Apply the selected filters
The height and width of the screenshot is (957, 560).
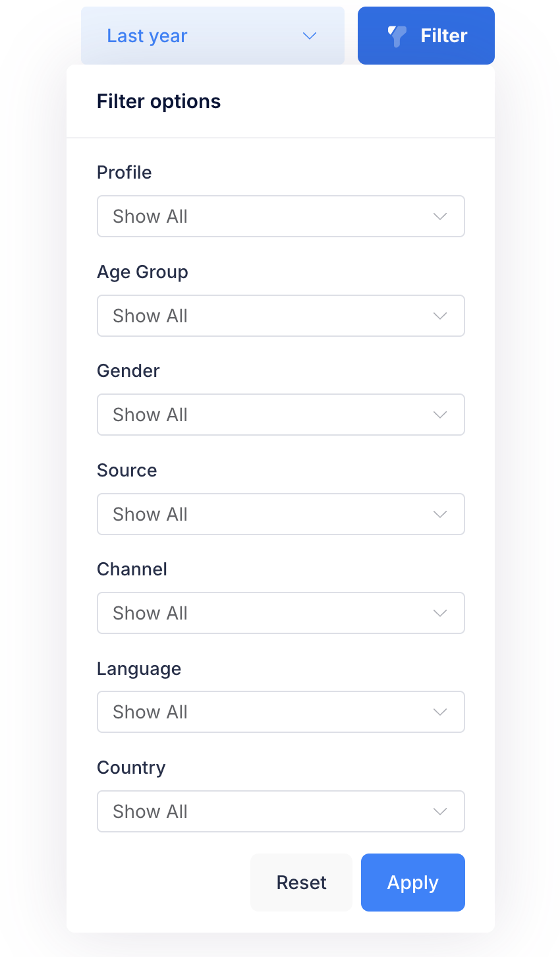point(412,883)
